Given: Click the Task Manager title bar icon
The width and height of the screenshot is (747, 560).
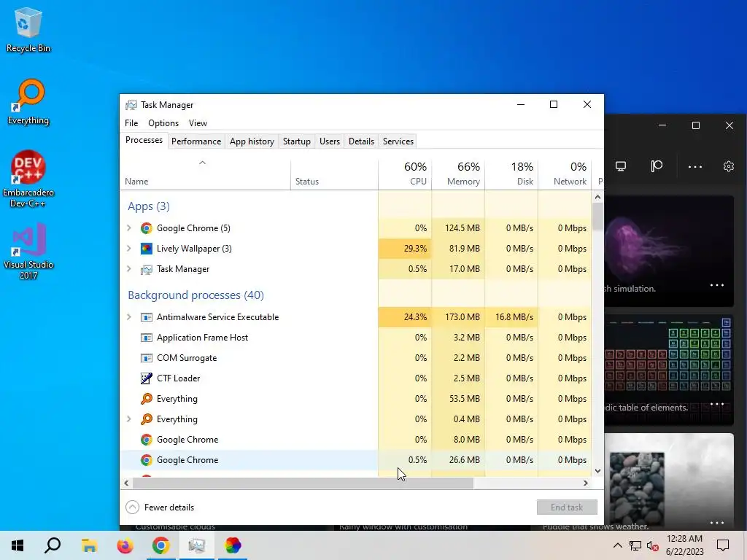Looking at the screenshot, I should [131, 105].
